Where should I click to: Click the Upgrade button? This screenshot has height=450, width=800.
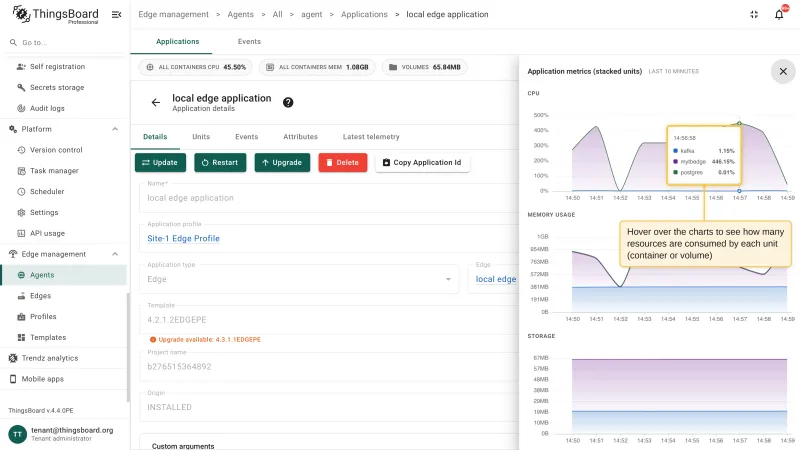[282, 163]
